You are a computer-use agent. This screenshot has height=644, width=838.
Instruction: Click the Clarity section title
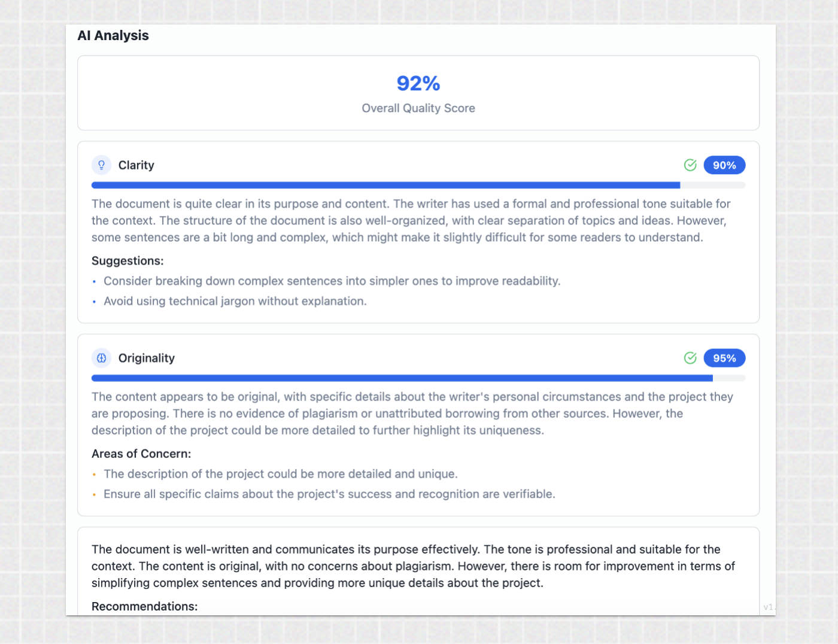(136, 165)
